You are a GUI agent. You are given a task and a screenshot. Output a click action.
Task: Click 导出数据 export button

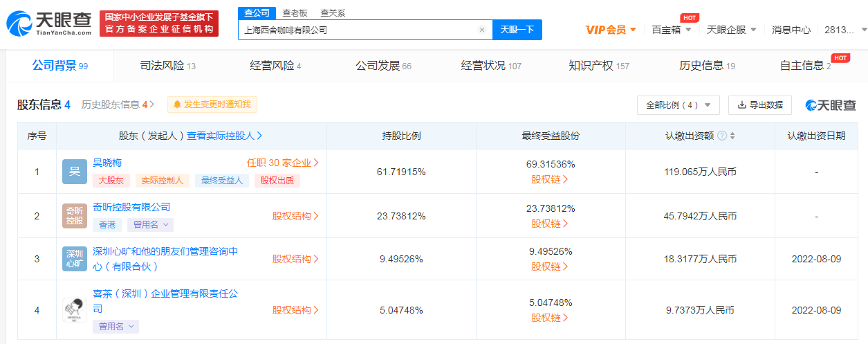click(x=759, y=105)
